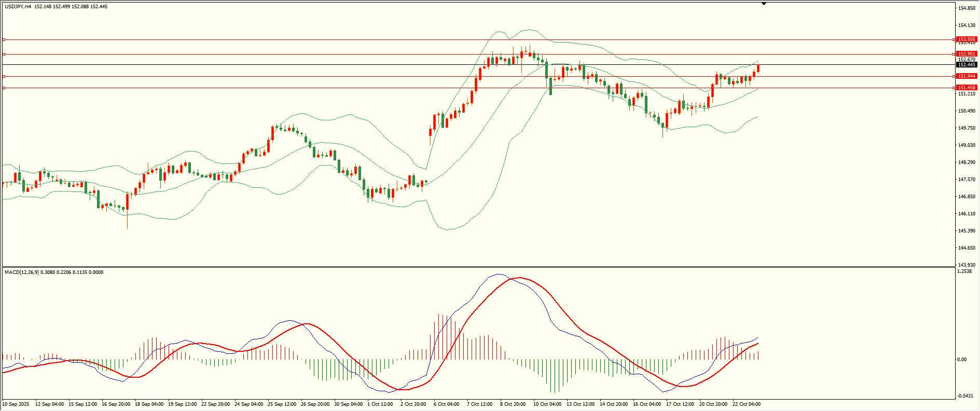980x411 pixels.
Task: Click the 22 Oct 04:00 time label
Action: tap(746, 404)
